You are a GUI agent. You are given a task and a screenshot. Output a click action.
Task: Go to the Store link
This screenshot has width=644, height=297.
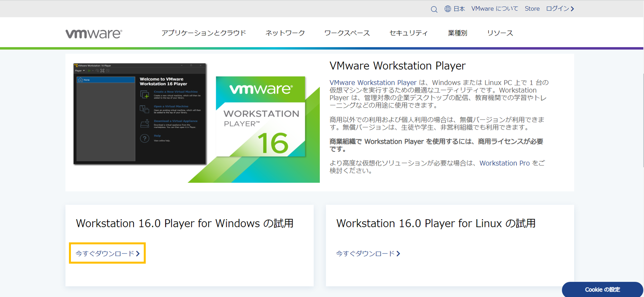coord(532,9)
